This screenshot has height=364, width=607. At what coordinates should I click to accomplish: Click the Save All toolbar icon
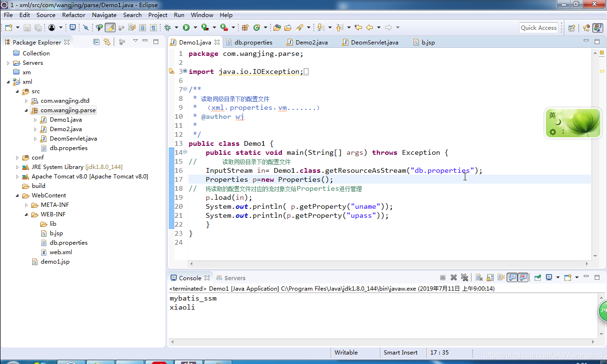tap(38, 27)
